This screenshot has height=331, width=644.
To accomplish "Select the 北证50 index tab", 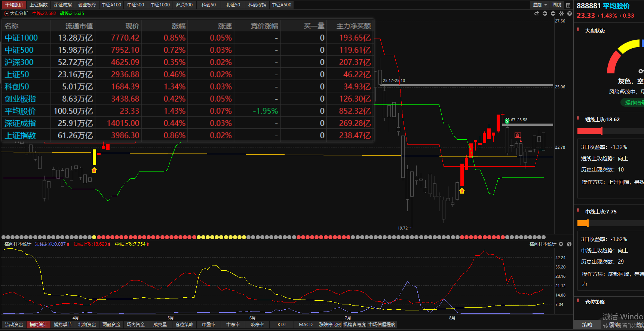I will pyautogui.click(x=233, y=5).
